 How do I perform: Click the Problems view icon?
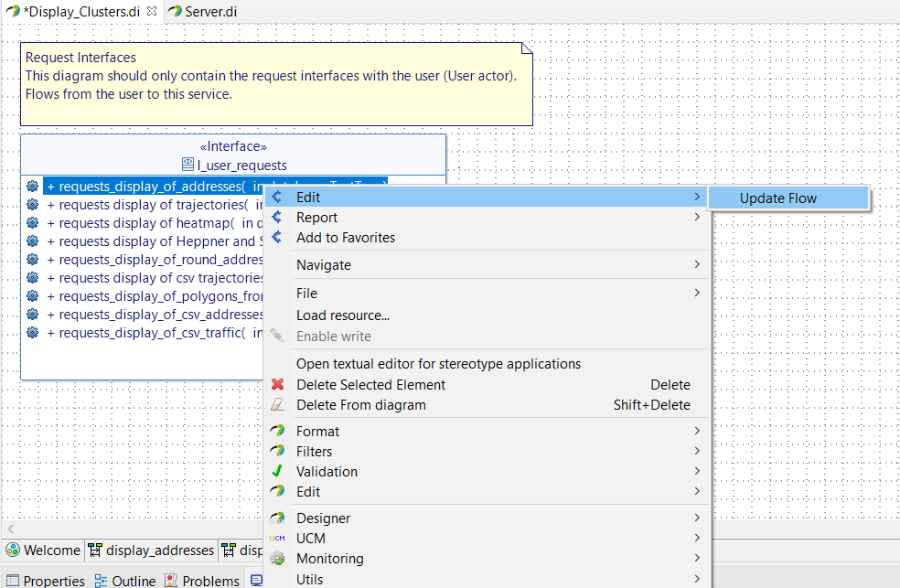(x=171, y=581)
